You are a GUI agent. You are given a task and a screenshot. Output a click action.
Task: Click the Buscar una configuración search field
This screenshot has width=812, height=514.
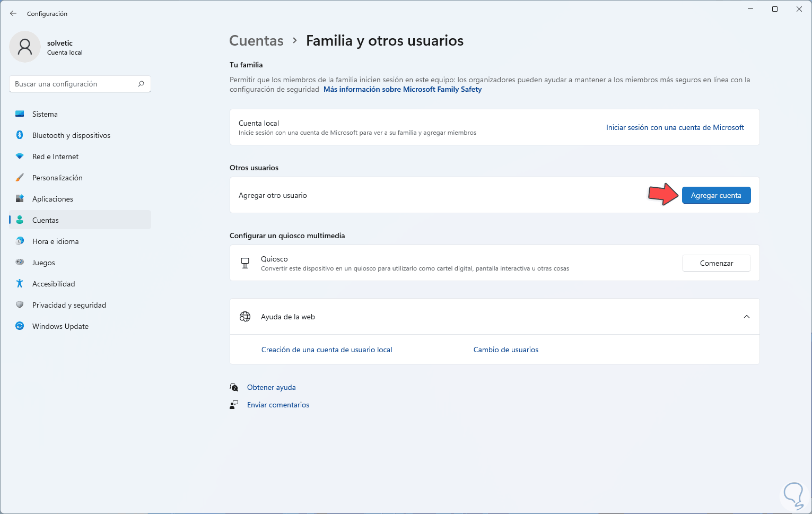[x=74, y=84]
